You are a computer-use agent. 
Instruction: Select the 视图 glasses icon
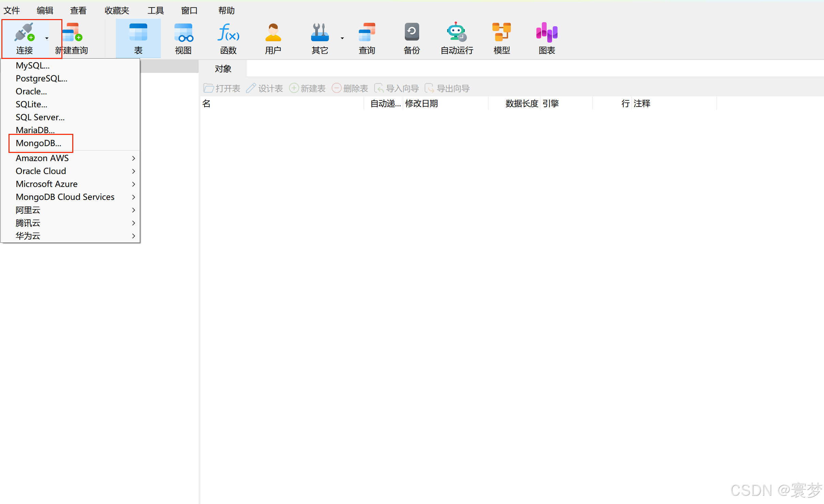click(x=183, y=33)
